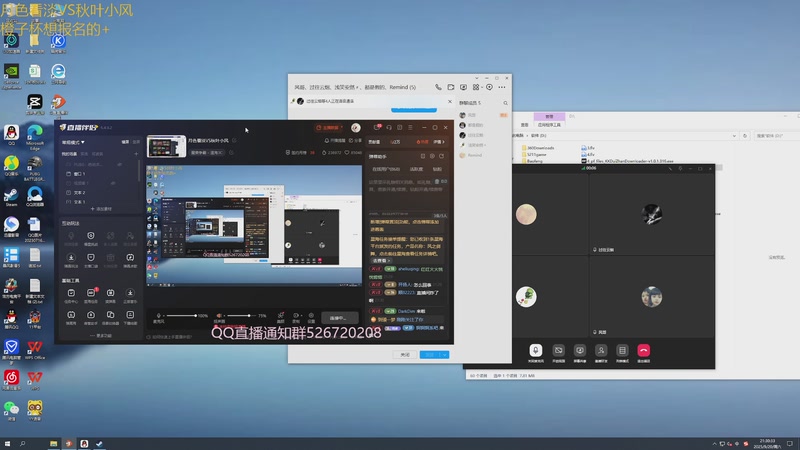Open the apps grid in QQ chat header
800x450 pixels.
(x=476, y=87)
